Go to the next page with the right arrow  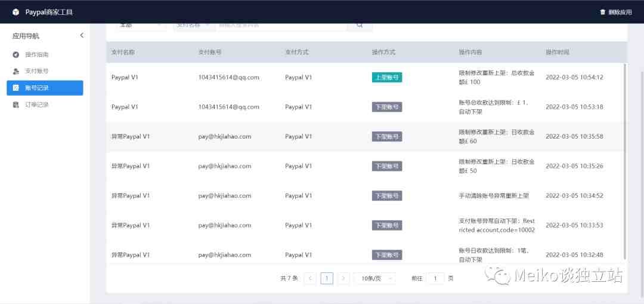tap(343, 278)
